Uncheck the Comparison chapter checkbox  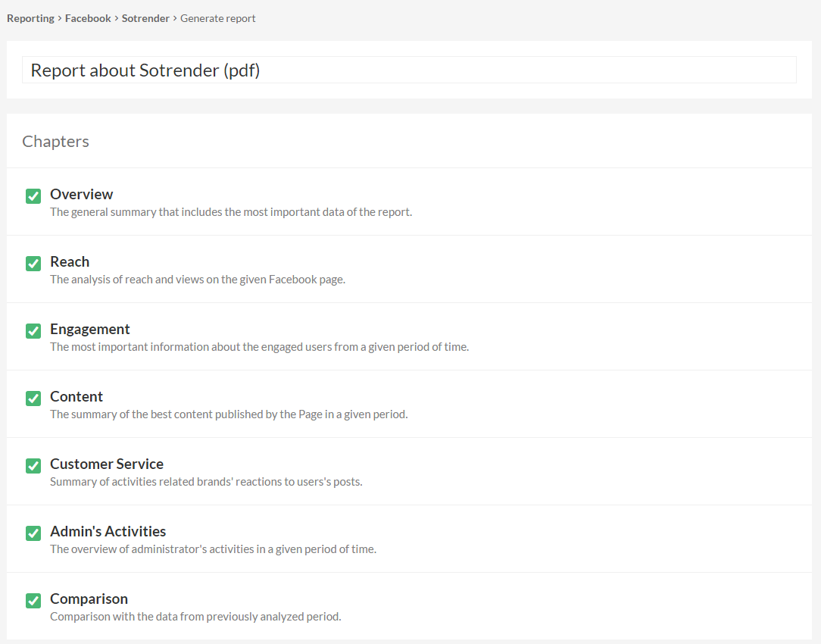coord(33,601)
